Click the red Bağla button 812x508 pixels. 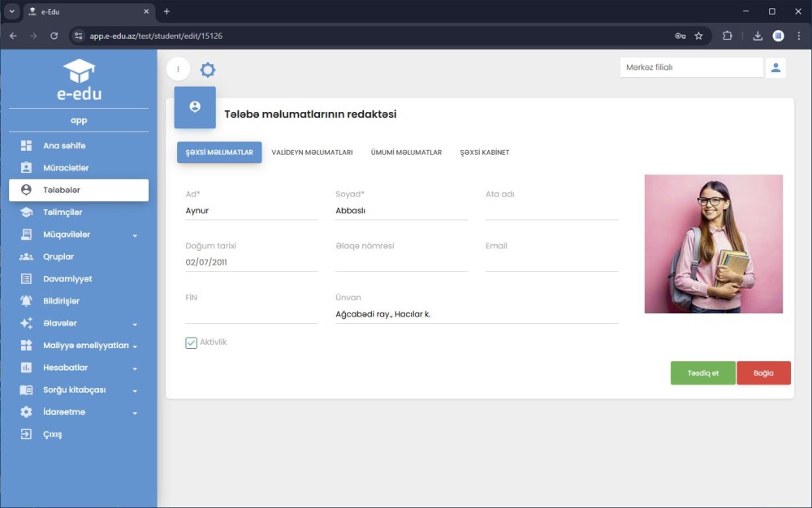pos(763,372)
